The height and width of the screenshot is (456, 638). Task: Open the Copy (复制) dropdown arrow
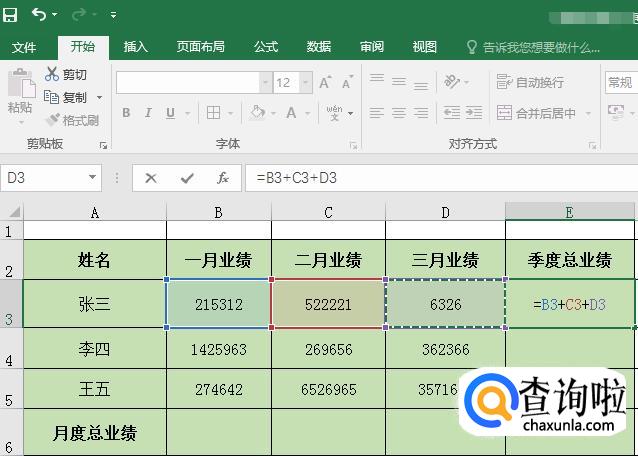99,98
